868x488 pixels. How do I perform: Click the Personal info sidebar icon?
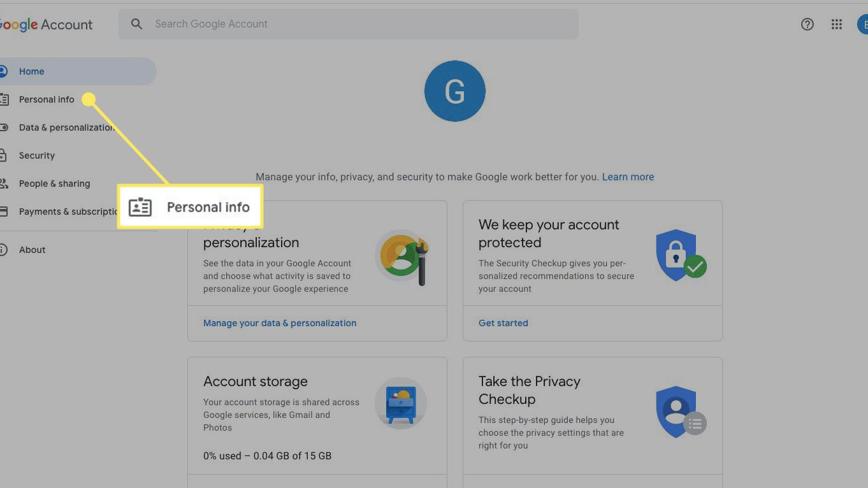pyautogui.click(x=3, y=99)
